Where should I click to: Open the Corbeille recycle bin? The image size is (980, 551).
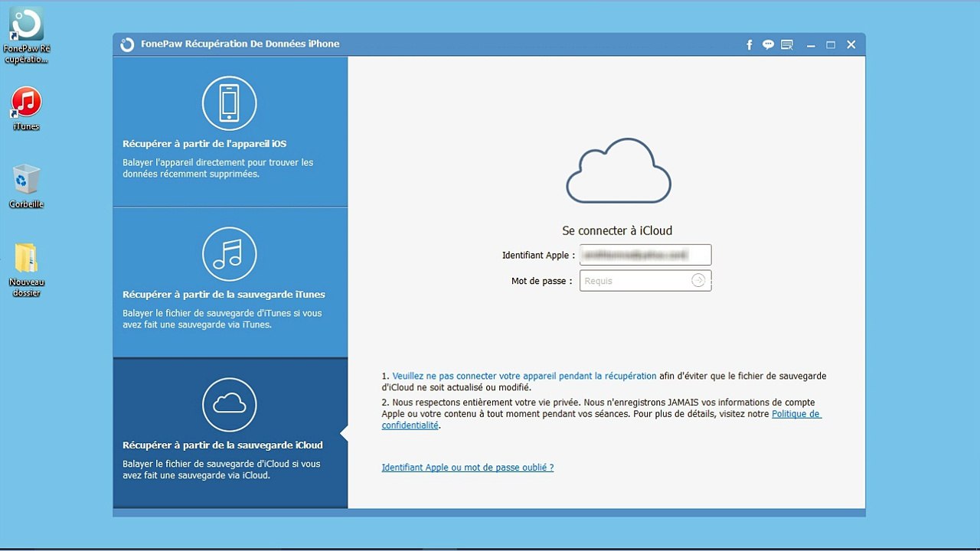26,186
